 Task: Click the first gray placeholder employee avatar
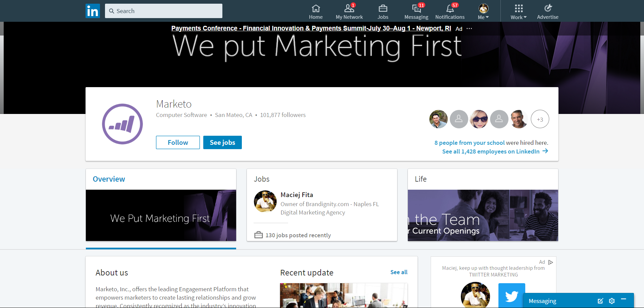point(459,119)
